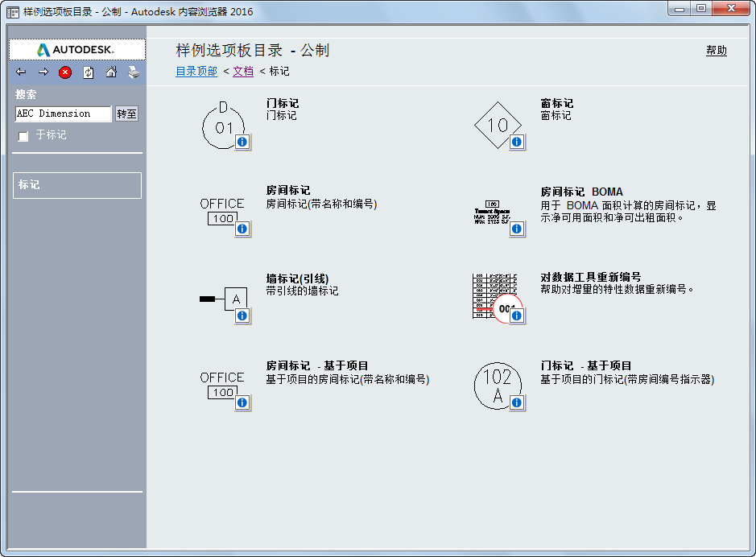The width and height of the screenshot is (756, 557).
Task: Select the 门标记 - 基于项目 102 A thumbnail
Action: (x=498, y=386)
